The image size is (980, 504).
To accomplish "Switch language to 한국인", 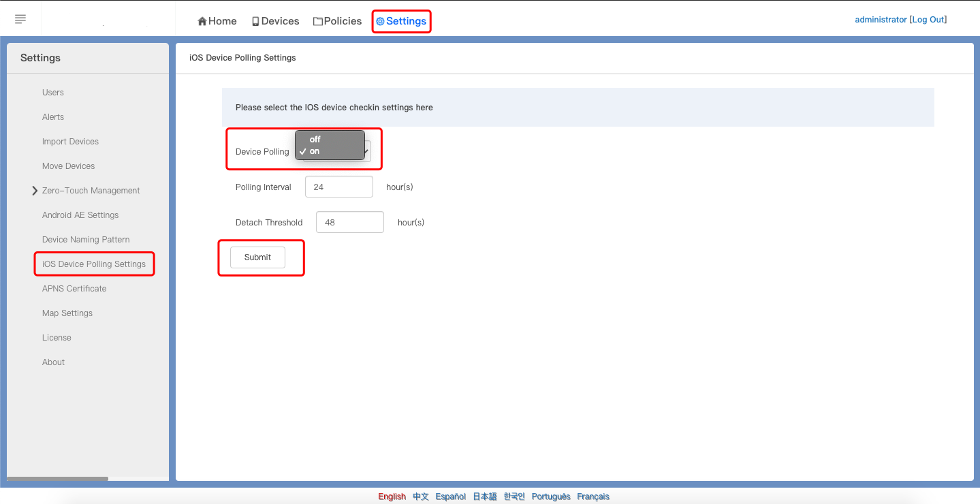I will tap(514, 497).
